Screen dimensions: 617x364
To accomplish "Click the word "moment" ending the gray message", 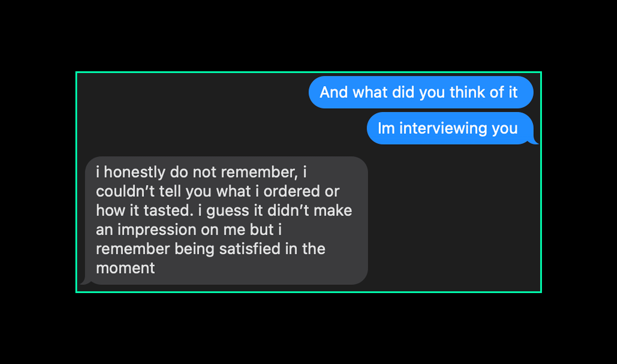I will coord(125,268).
